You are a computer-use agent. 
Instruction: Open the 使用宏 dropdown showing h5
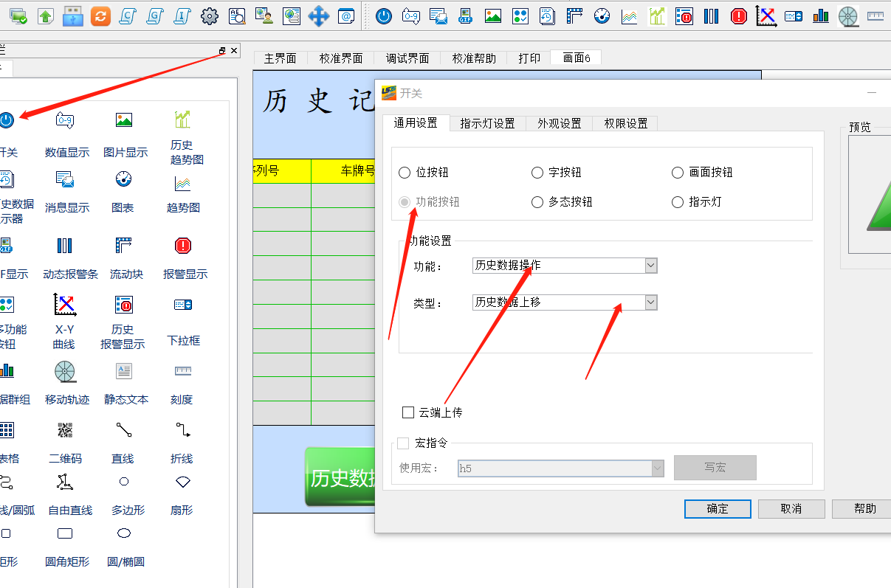click(560, 468)
